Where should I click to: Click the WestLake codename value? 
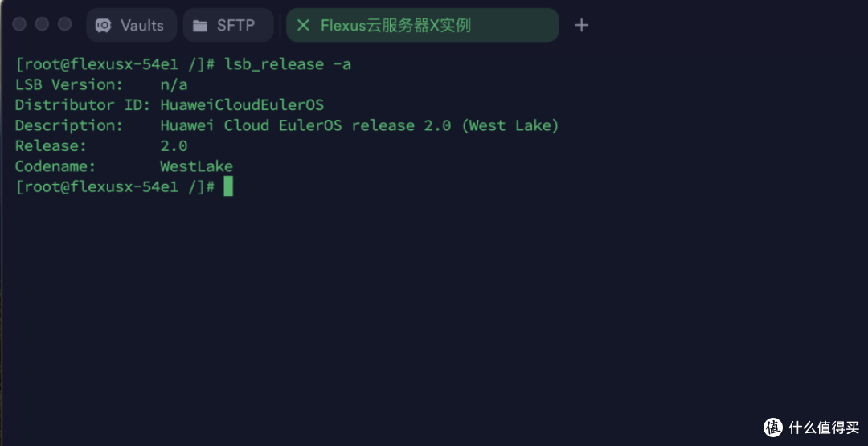[196, 166]
